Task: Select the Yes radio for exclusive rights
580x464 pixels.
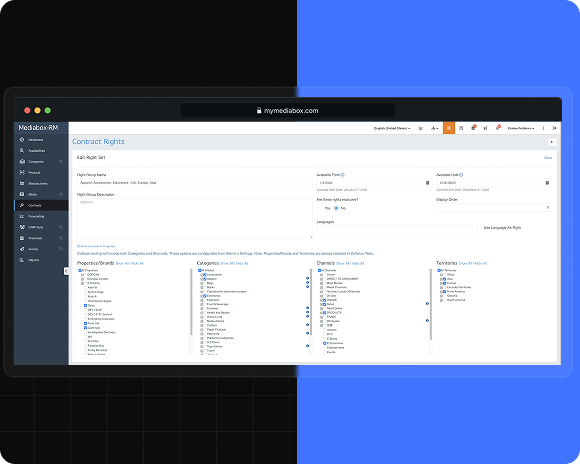Action: click(320, 208)
